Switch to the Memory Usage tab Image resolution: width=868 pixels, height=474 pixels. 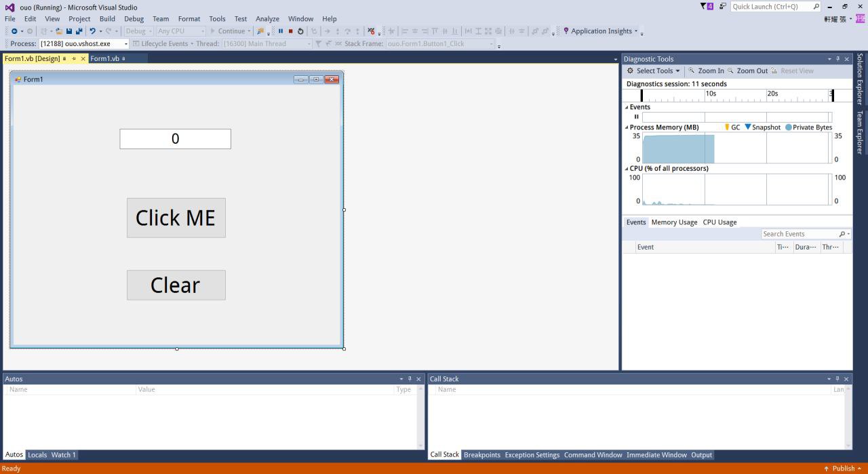click(673, 222)
